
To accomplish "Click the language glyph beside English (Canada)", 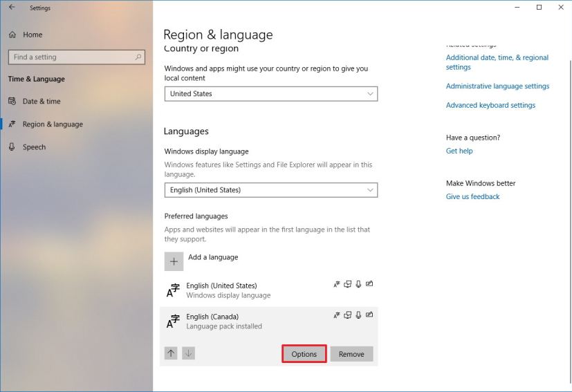I will [173, 321].
